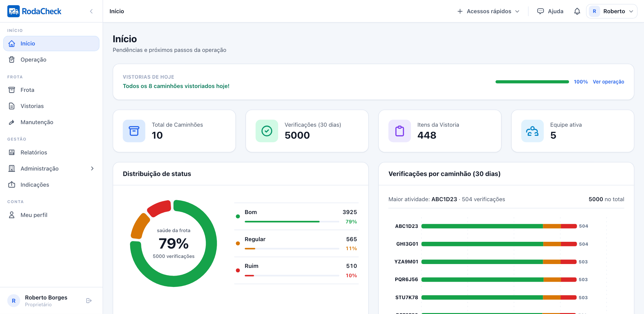The height and width of the screenshot is (314, 644).
Task: Open Operação in the sidebar
Action: pyautogui.click(x=51, y=60)
